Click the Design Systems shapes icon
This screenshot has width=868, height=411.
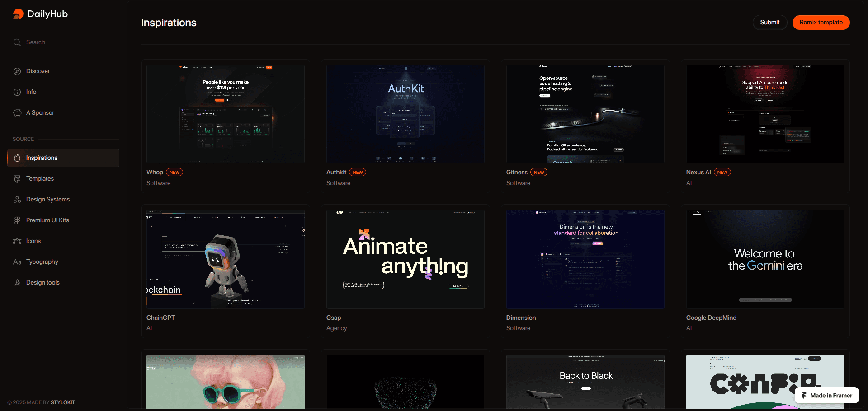[17, 200]
